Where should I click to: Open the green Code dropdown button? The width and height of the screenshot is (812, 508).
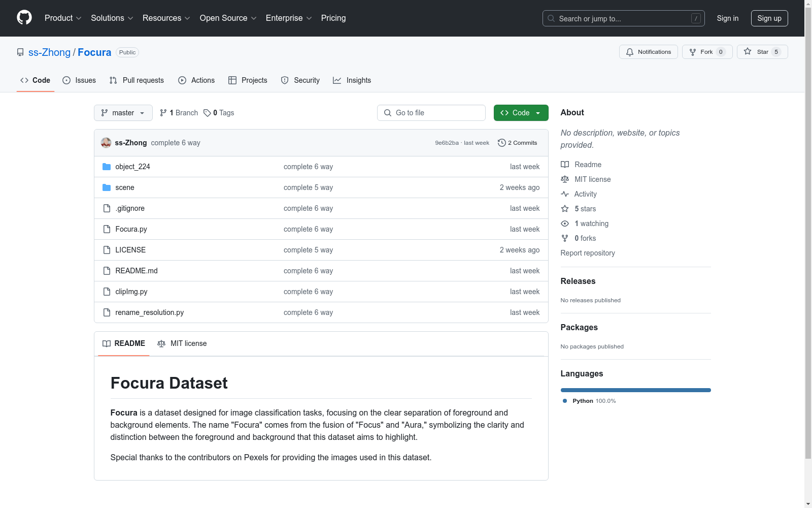(521, 113)
